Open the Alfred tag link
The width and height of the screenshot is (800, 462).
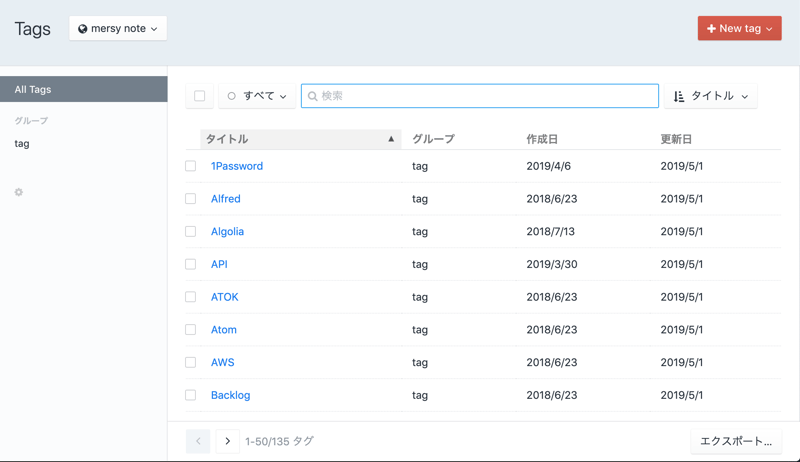[x=225, y=199]
